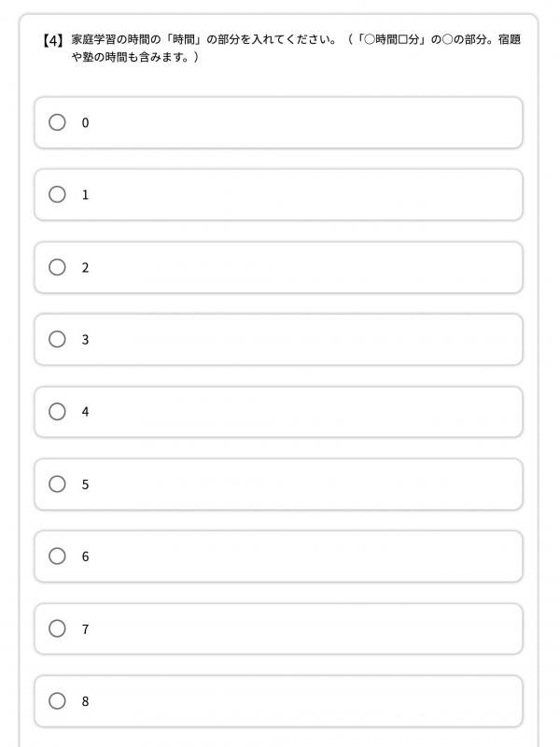Viewport: 560px width, 747px height.
Task: Click the "2" option label text
Action: pos(85,267)
